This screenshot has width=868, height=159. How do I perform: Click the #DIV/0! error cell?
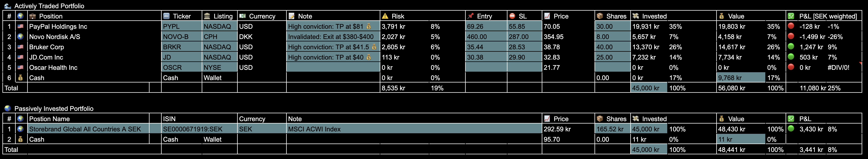(838, 68)
